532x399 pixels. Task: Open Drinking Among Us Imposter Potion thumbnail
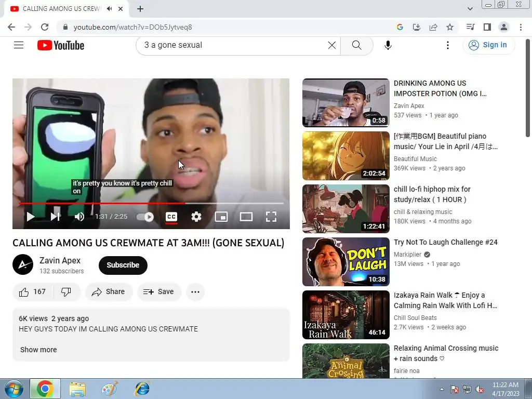coord(345,103)
